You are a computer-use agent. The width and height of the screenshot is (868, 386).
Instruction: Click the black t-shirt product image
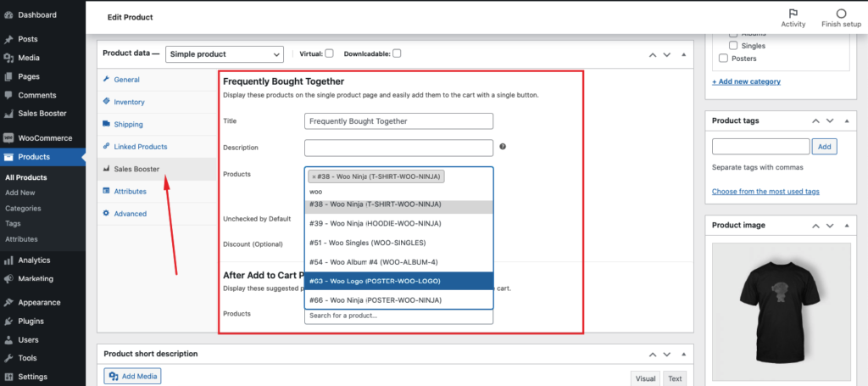tap(781, 314)
